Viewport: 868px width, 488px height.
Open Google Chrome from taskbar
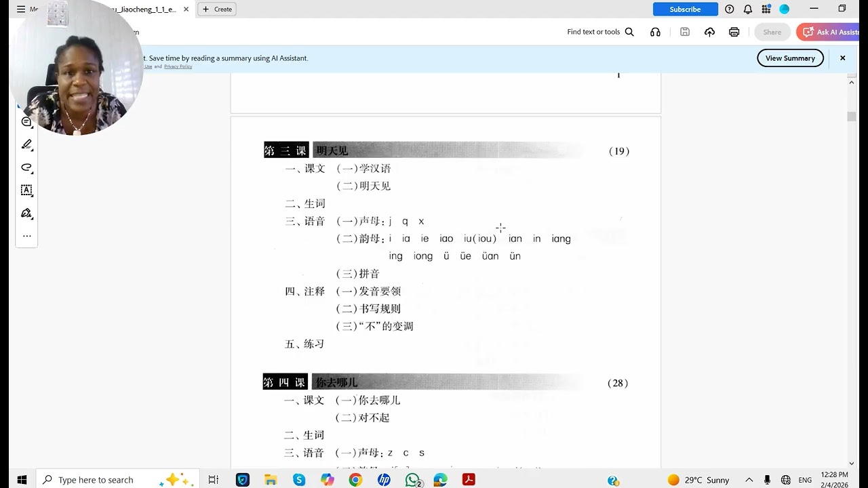tap(355, 480)
